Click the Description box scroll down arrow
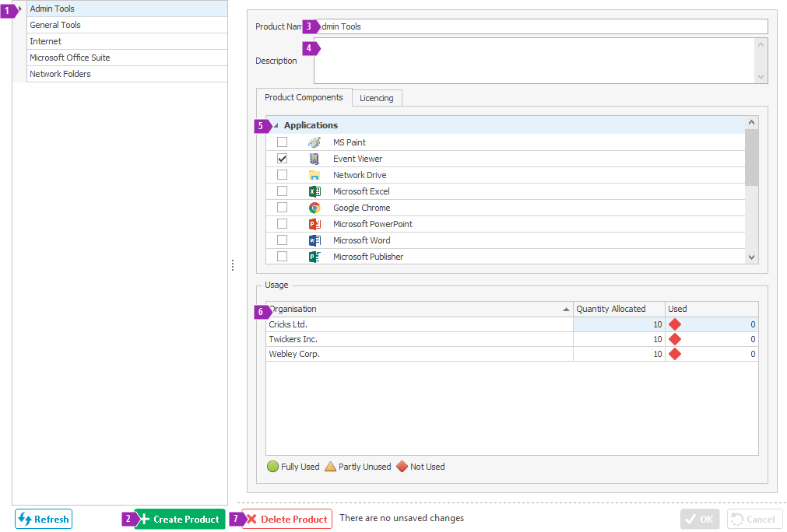Screen dimensions: 787x532 [761, 77]
